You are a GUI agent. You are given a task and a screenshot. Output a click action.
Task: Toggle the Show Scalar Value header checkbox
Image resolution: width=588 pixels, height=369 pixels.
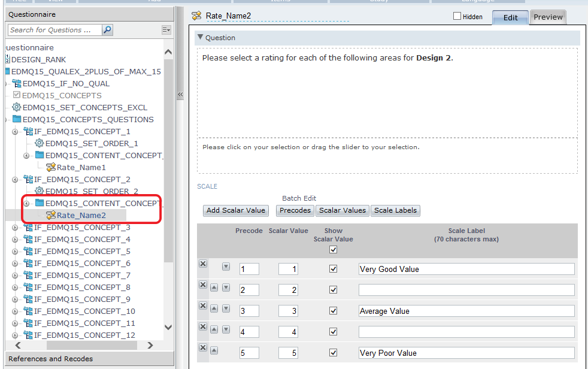pyautogui.click(x=333, y=249)
